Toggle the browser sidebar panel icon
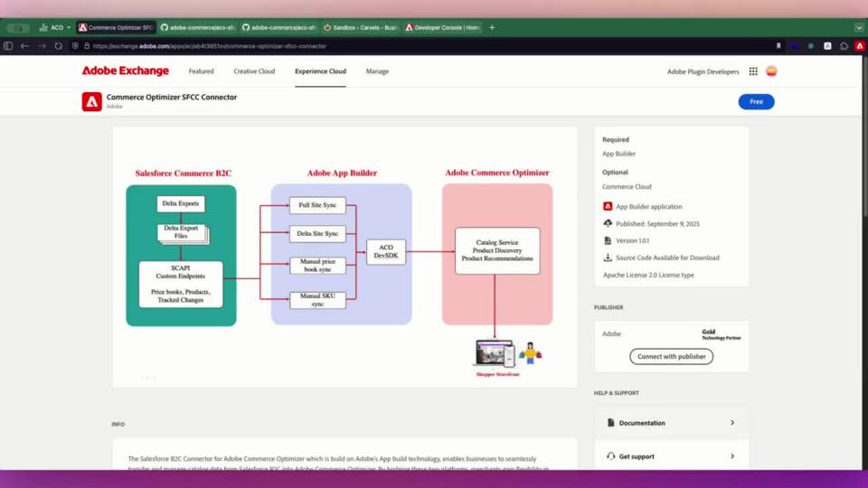Viewport: 868px width, 488px height. [x=8, y=46]
